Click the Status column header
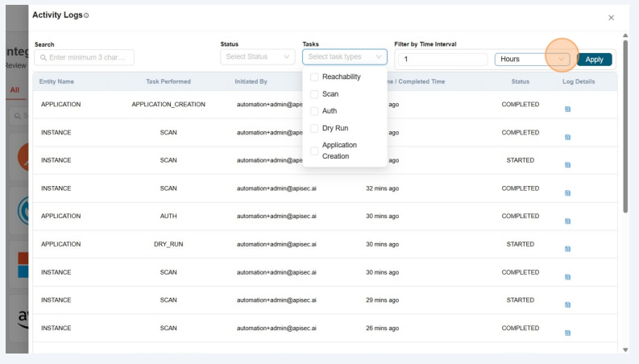The width and height of the screenshot is (639, 364). tap(521, 81)
